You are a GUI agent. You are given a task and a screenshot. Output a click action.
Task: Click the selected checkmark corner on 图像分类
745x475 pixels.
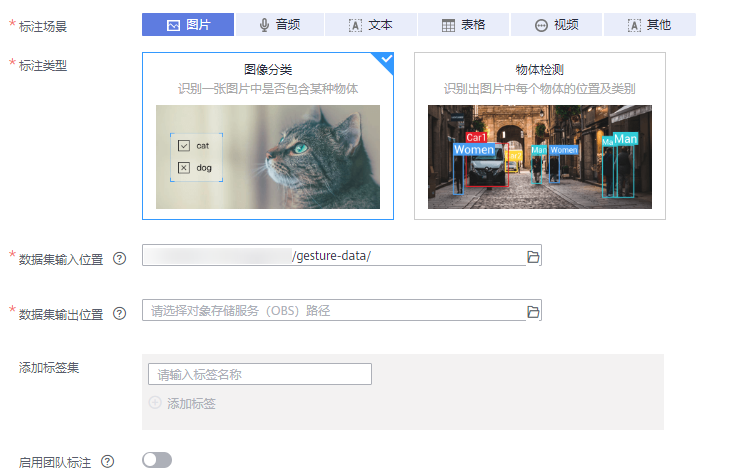pos(386,60)
